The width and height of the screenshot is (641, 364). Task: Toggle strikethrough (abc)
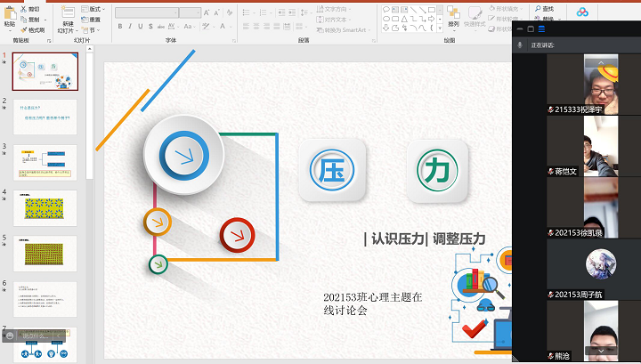click(x=160, y=27)
